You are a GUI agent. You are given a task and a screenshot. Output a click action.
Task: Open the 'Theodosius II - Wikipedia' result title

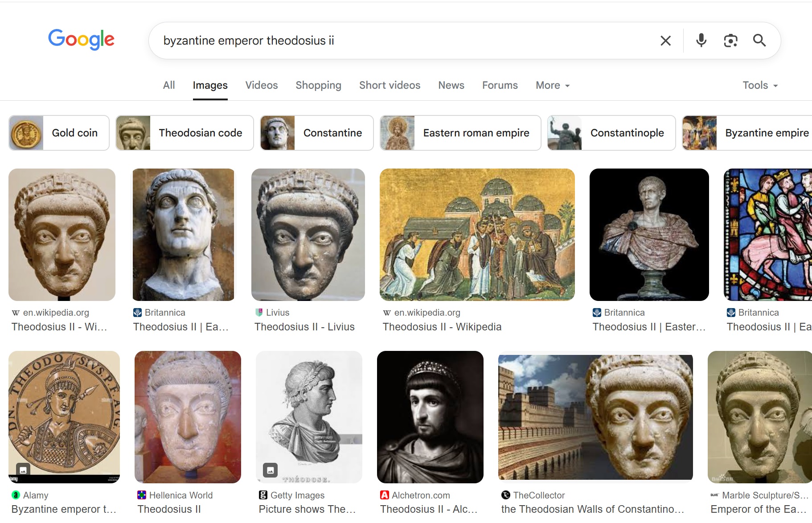[x=442, y=327]
